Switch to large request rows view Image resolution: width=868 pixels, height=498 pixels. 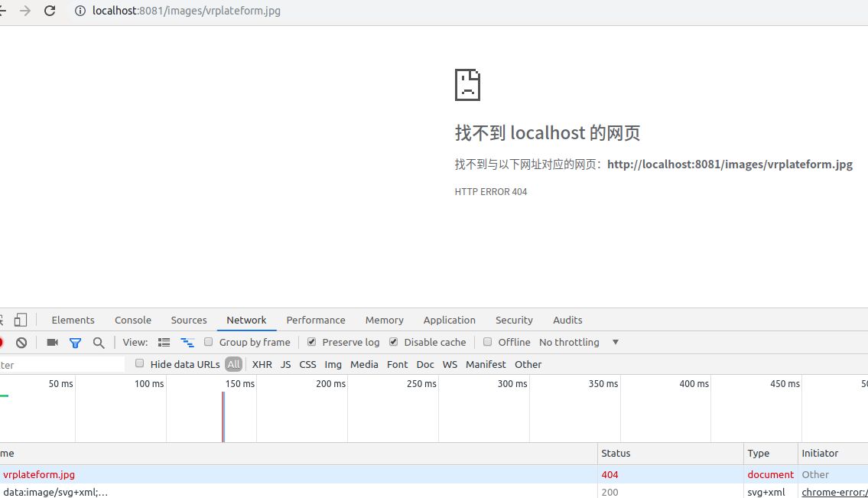pos(164,342)
